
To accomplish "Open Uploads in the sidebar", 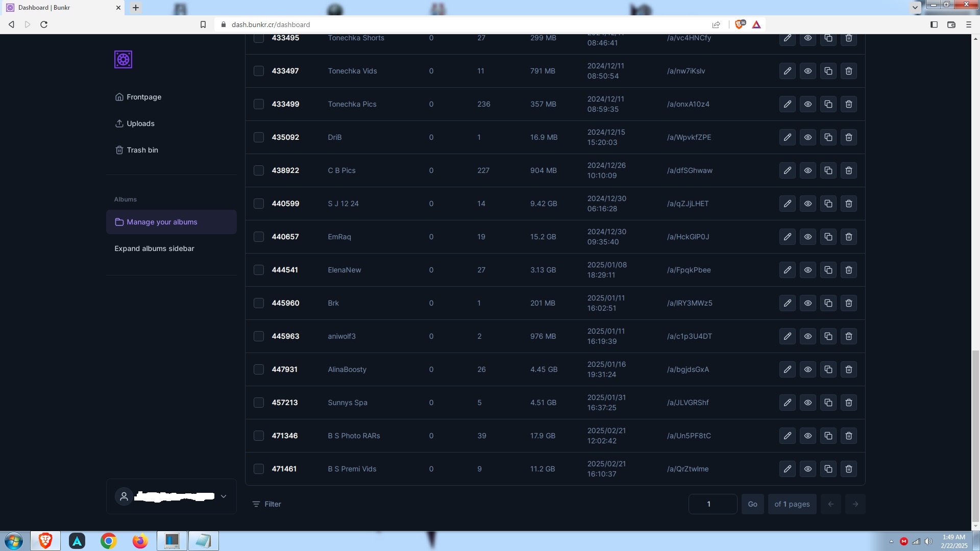I will pyautogui.click(x=140, y=123).
